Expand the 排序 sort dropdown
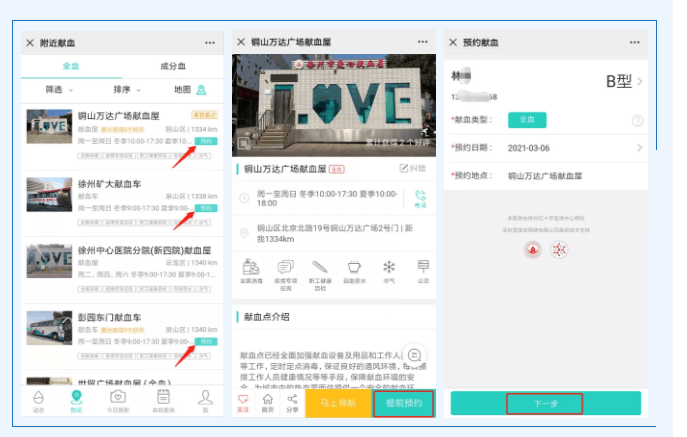The width and height of the screenshot is (687, 437). [127, 90]
